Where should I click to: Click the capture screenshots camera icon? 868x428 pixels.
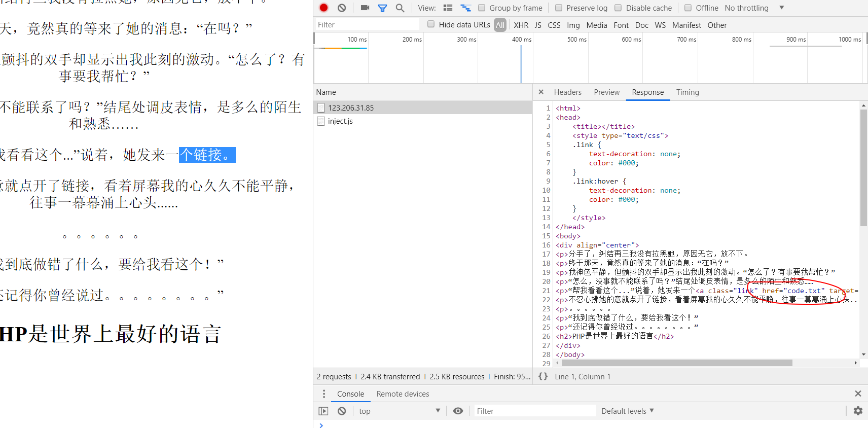click(365, 8)
